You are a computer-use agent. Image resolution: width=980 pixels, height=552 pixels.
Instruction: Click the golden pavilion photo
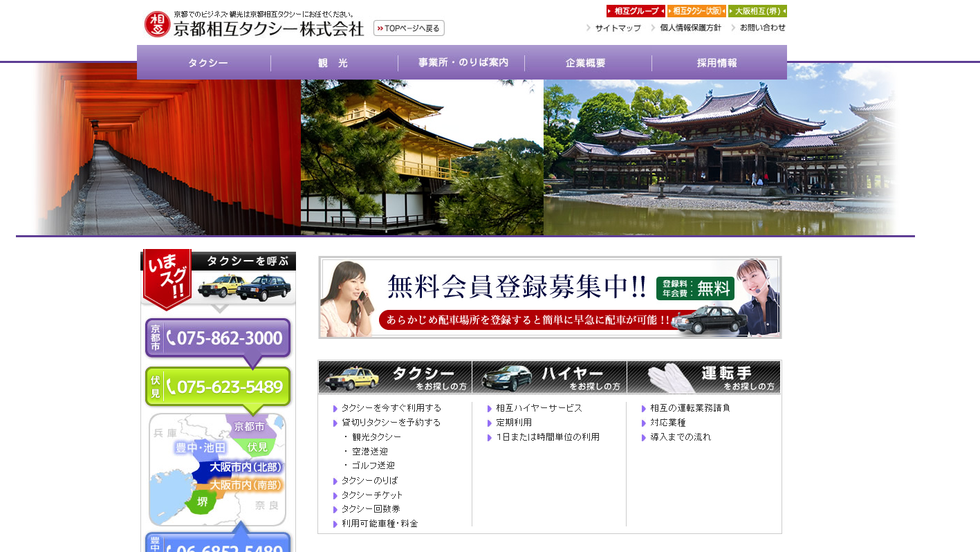[x=422, y=157]
